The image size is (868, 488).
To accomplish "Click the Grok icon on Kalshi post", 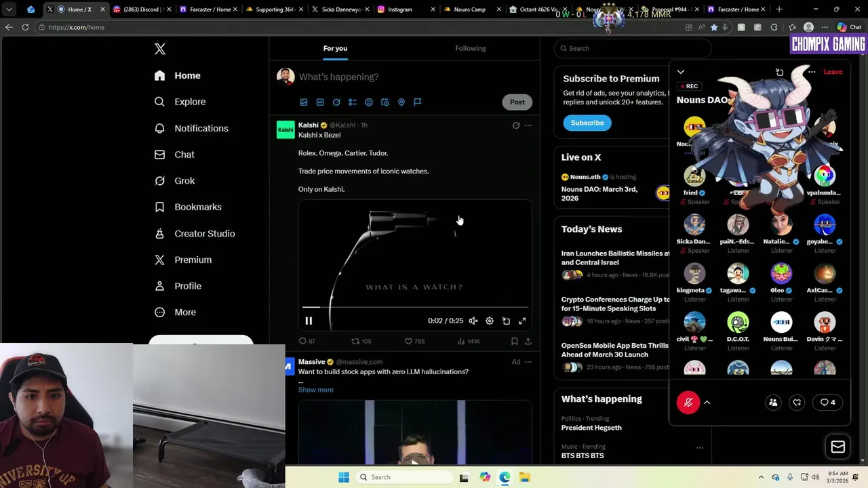I will point(516,125).
